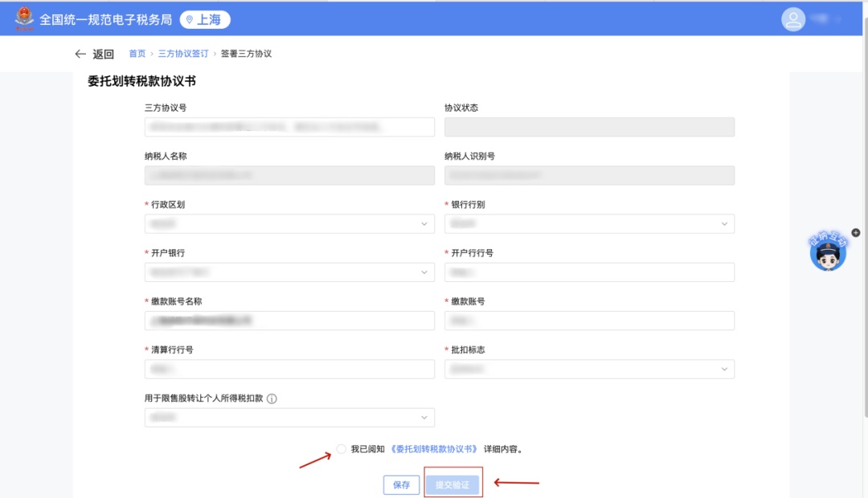Click the 缴款账号 input field
The image size is (868, 498).
(x=589, y=320)
